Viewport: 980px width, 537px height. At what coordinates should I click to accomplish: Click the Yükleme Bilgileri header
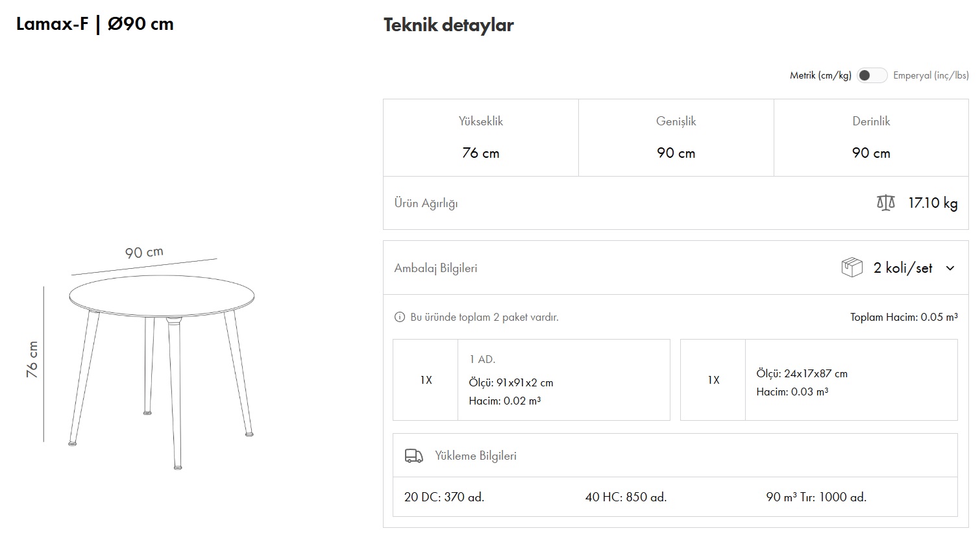475,456
